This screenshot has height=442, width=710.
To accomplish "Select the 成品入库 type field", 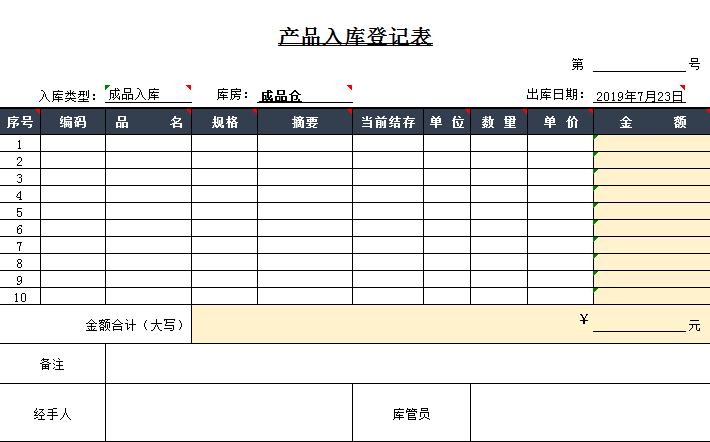I will click(x=148, y=96).
